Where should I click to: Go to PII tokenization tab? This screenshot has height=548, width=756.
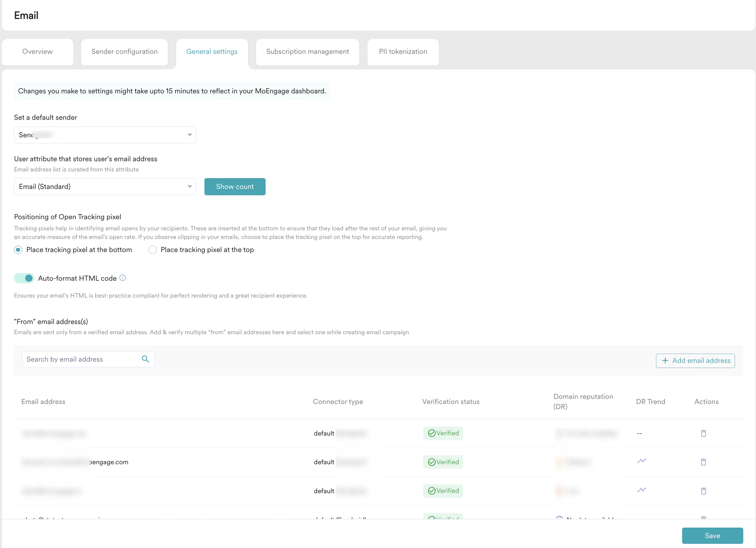pyautogui.click(x=403, y=52)
